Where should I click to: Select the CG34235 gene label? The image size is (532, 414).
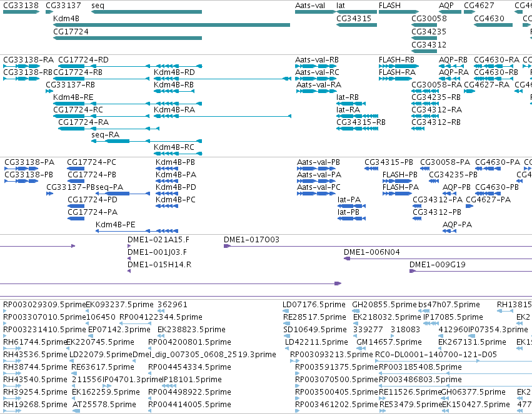tap(429, 31)
